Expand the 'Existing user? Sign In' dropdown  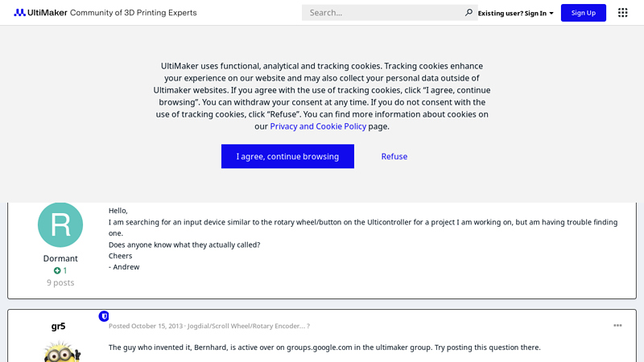pyautogui.click(x=515, y=13)
